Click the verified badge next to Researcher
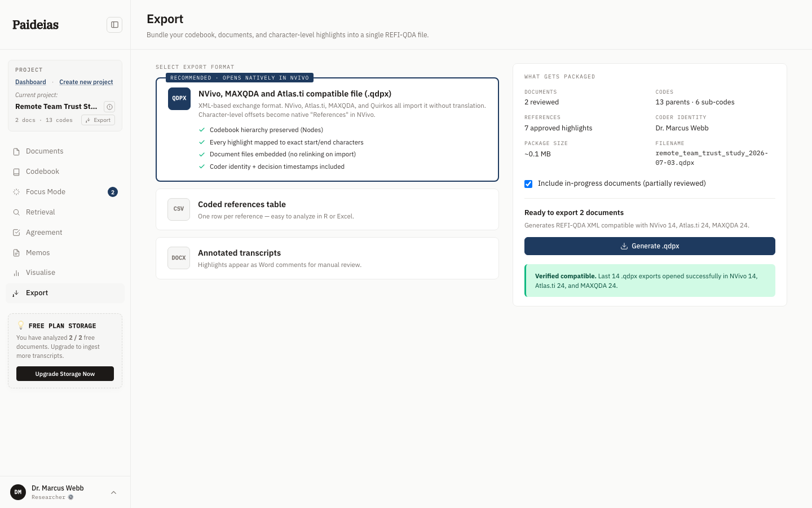The width and height of the screenshot is (812, 508). click(70, 497)
